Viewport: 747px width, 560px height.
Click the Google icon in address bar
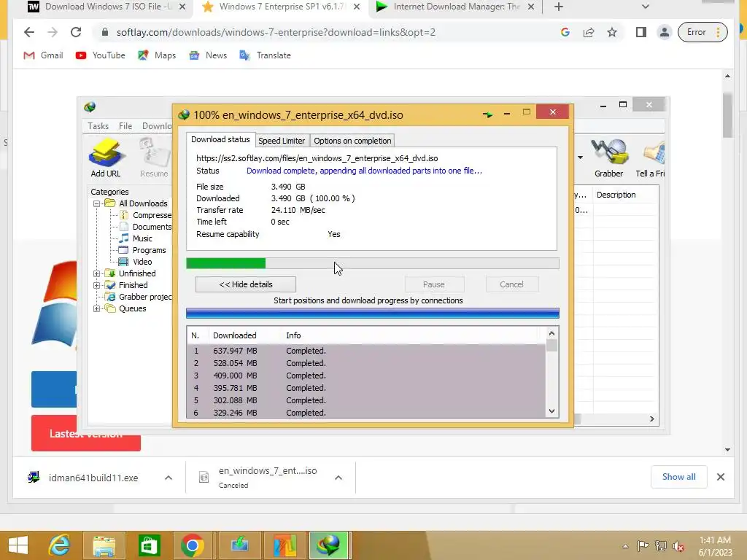(x=565, y=32)
